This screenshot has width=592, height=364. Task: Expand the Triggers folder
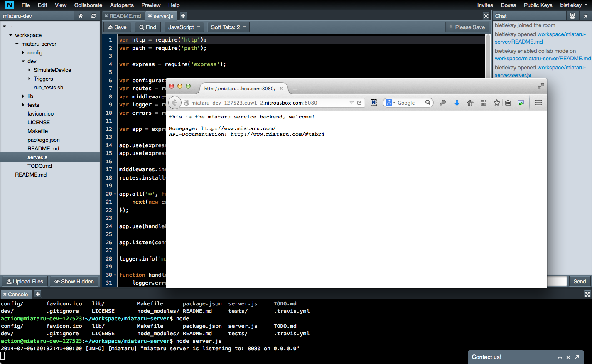[29, 79]
